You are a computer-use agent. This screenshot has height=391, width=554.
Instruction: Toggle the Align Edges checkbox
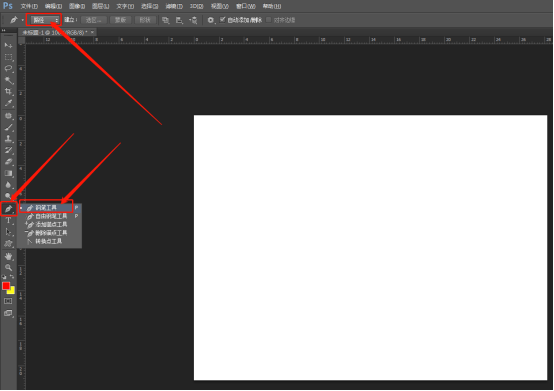click(x=269, y=20)
